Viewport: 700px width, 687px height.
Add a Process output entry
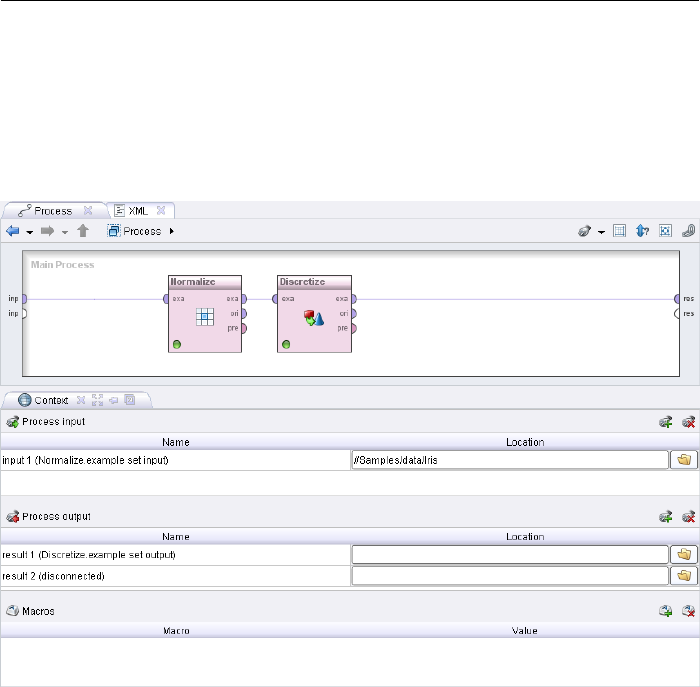(x=666, y=516)
